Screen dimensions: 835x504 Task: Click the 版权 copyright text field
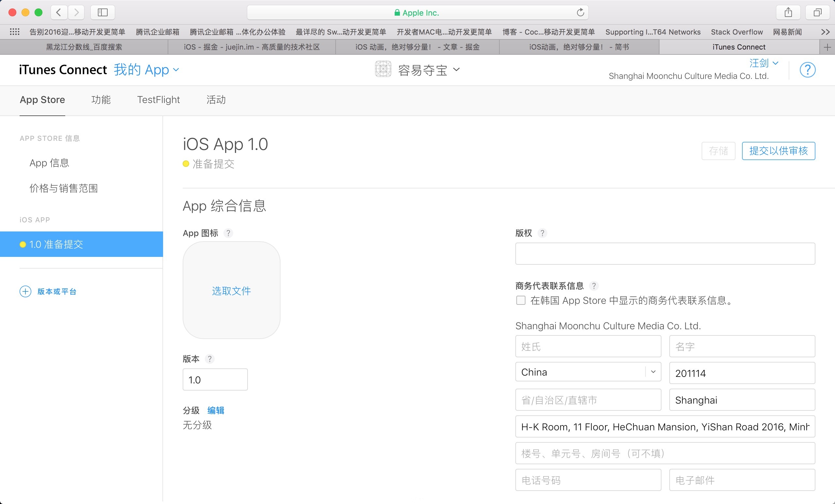664,253
